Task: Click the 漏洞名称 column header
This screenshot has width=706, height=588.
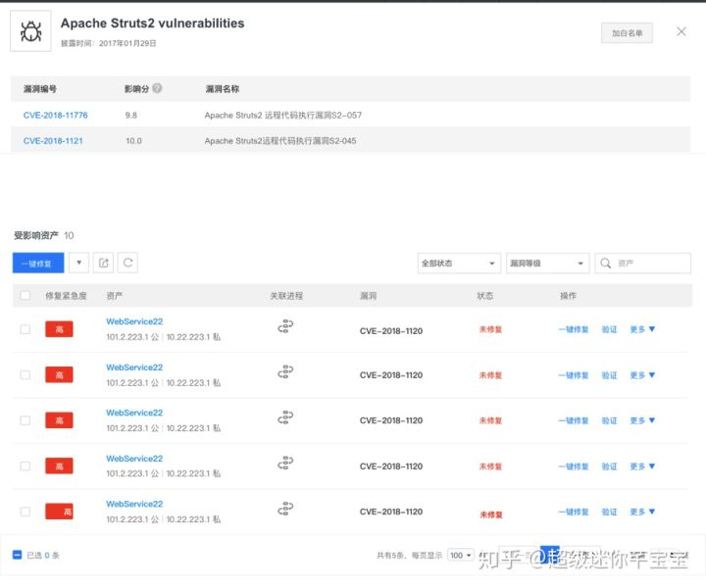Action: pyautogui.click(x=223, y=89)
